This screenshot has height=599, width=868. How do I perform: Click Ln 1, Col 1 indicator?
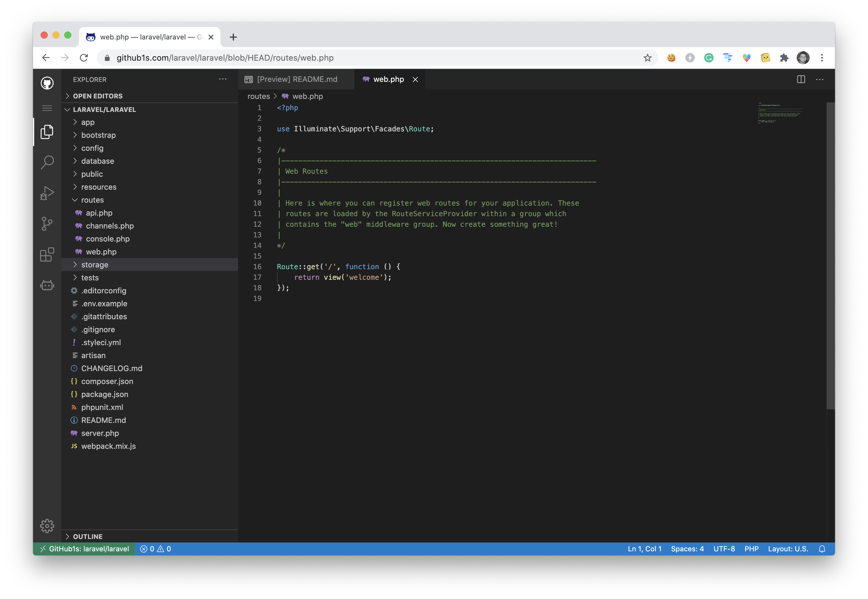(x=644, y=549)
